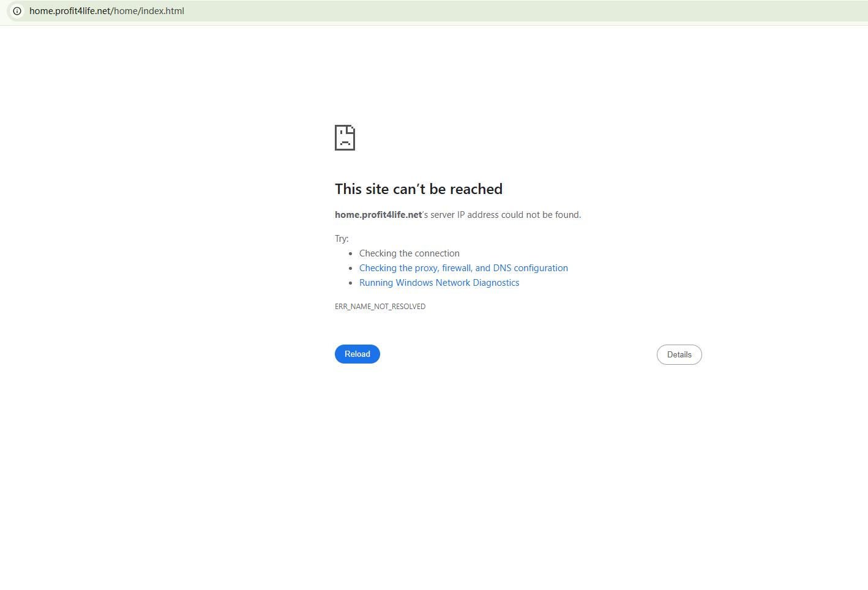Click the 'Try:' label
868x590 pixels.
[342, 239]
